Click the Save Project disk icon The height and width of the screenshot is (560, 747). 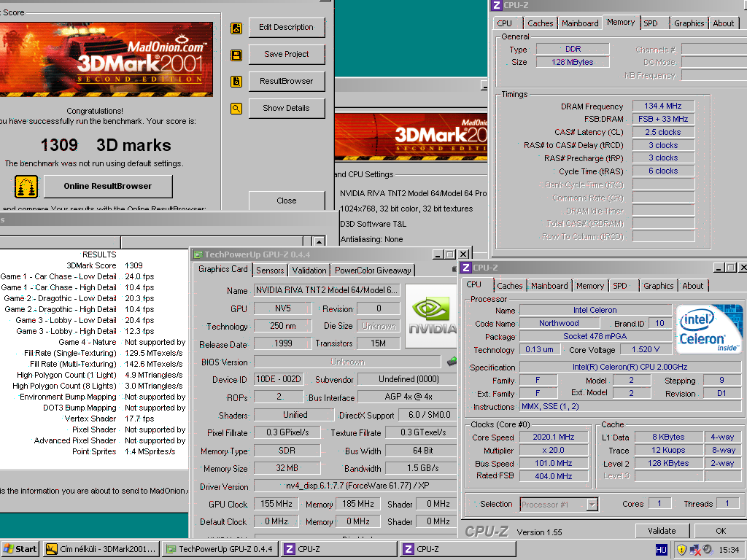pos(236,55)
